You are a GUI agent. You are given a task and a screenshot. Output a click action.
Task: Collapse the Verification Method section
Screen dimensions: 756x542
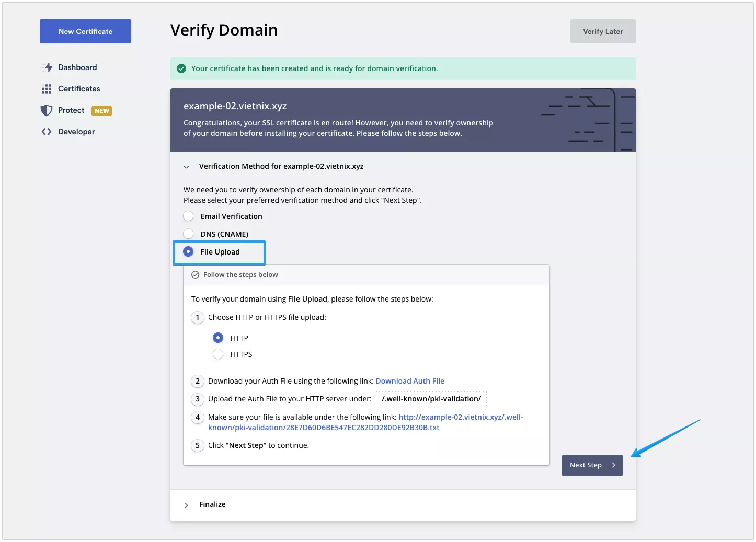186,166
